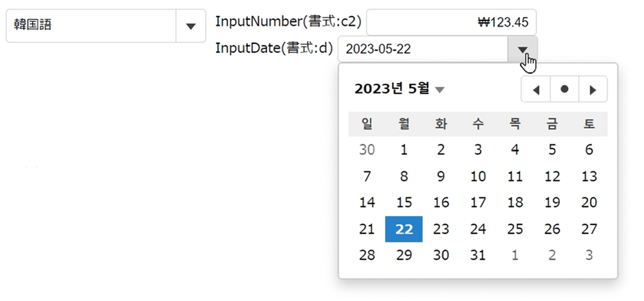644x301 pixels.
Task: Toggle the InputDate calendar dropdown arrow
Action: 523,49
